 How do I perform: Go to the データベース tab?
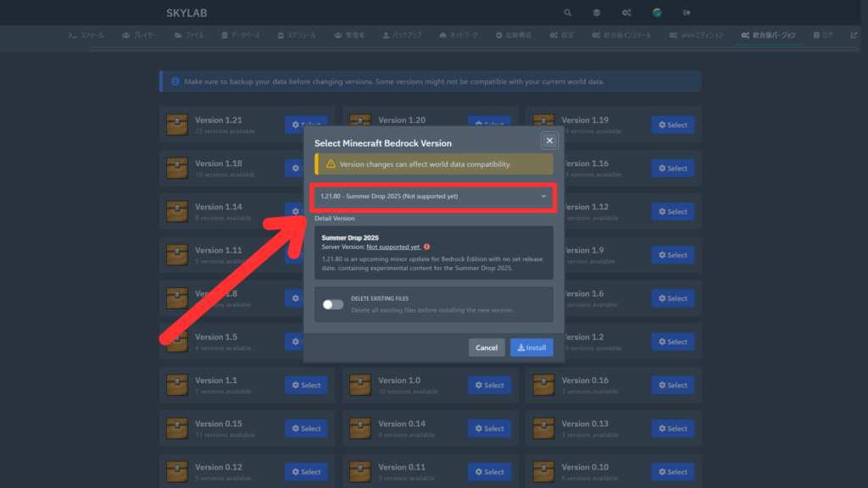pos(241,35)
